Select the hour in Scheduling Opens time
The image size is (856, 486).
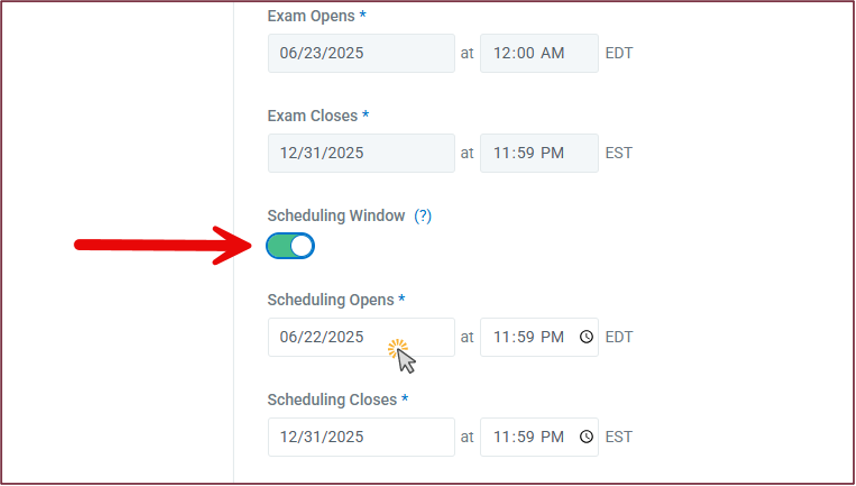click(500, 337)
